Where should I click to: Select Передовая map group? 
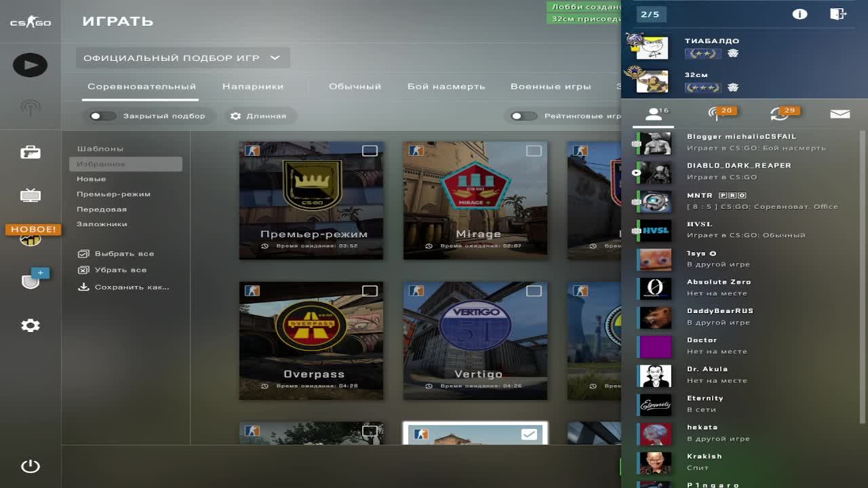pyautogui.click(x=102, y=209)
